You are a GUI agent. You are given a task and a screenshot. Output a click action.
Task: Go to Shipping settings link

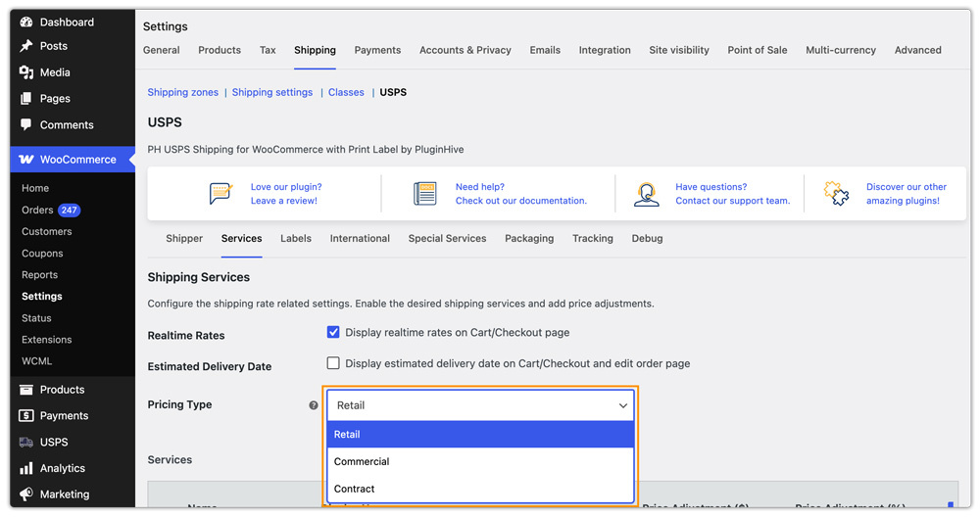pyautogui.click(x=272, y=92)
